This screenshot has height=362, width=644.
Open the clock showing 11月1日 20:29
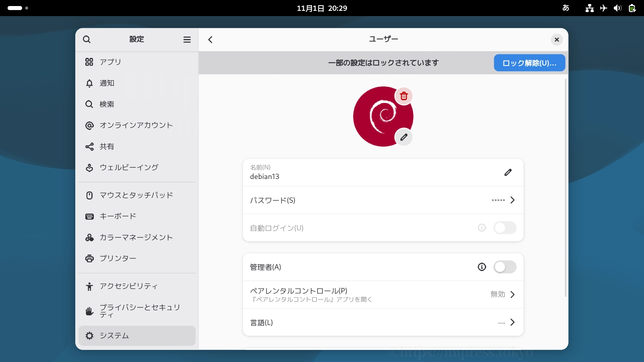(322, 8)
